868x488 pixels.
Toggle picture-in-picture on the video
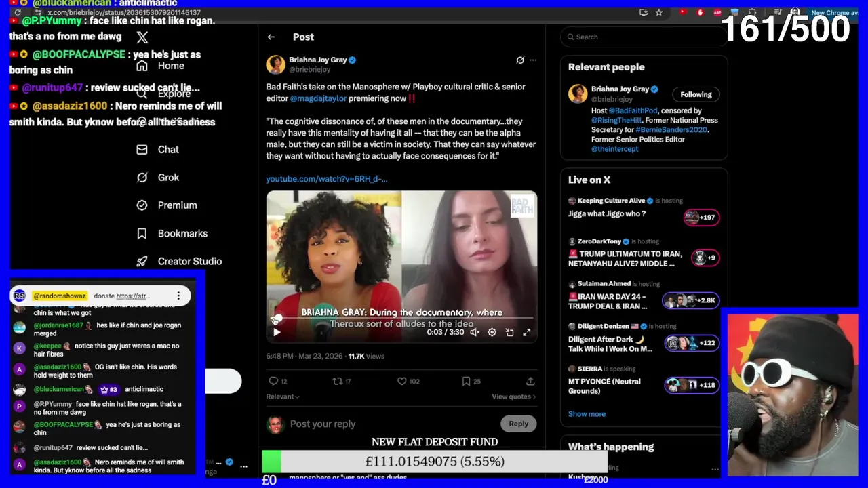pyautogui.click(x=509, y=332)
